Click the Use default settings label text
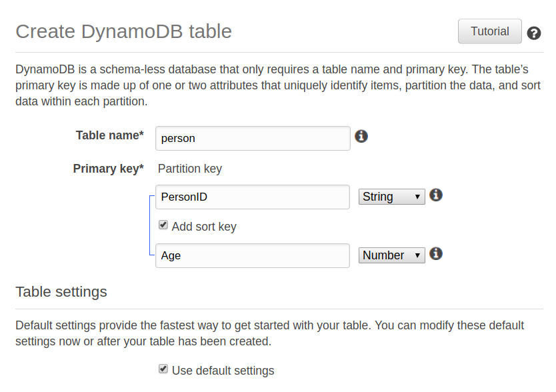Image resolution: width=556 pixels, height=392 pixels. coord(223,371)
